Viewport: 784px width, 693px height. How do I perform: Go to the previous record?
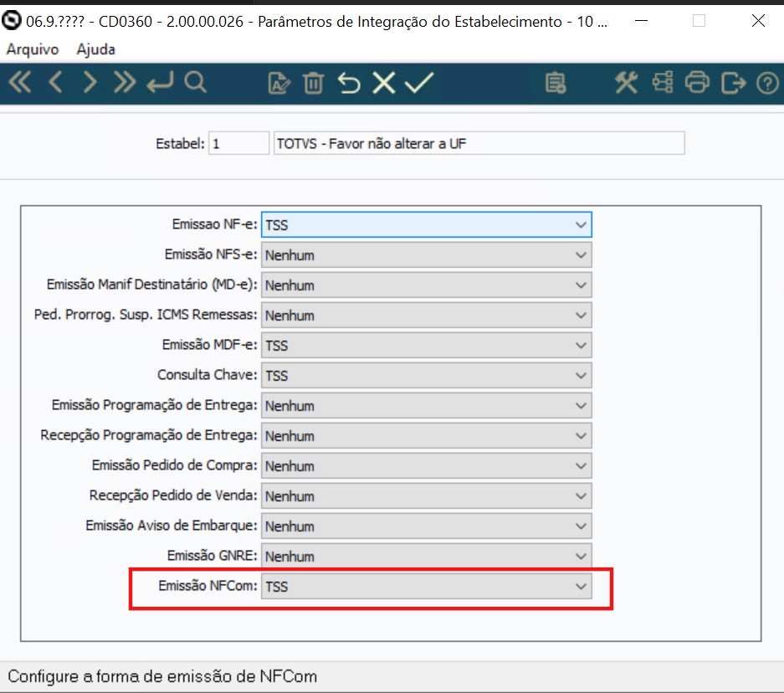click(55, 83)
